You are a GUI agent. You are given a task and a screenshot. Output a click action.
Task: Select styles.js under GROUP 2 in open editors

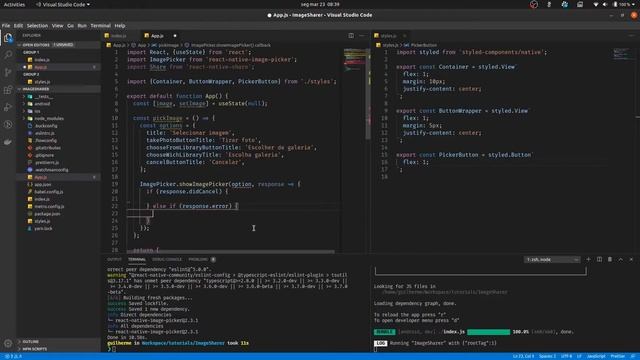(42, 82)
